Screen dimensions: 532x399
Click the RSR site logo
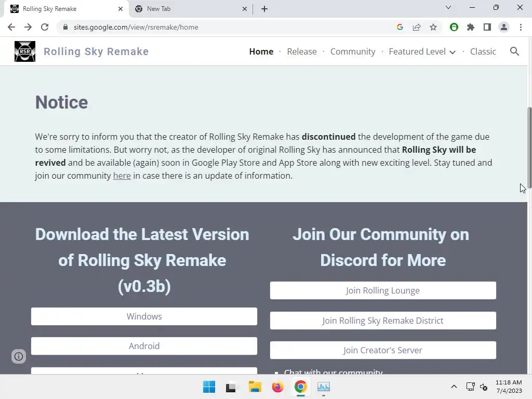25,51
